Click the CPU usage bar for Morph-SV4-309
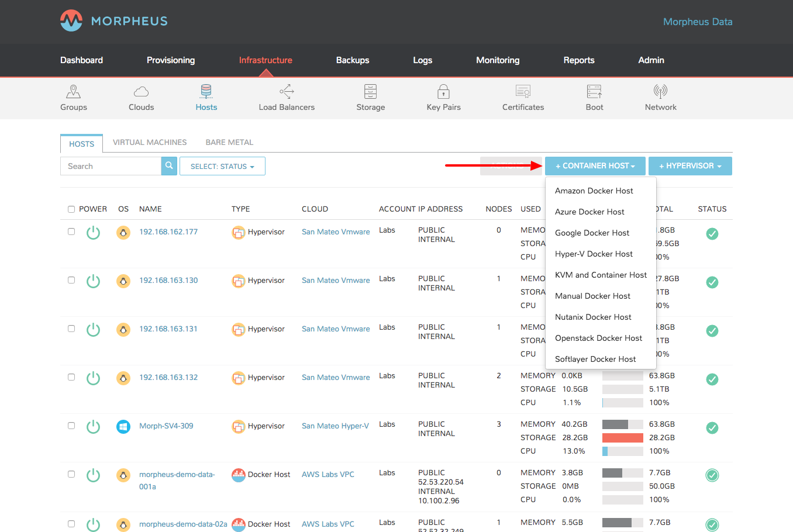The image size is (793, 532). 623,451
